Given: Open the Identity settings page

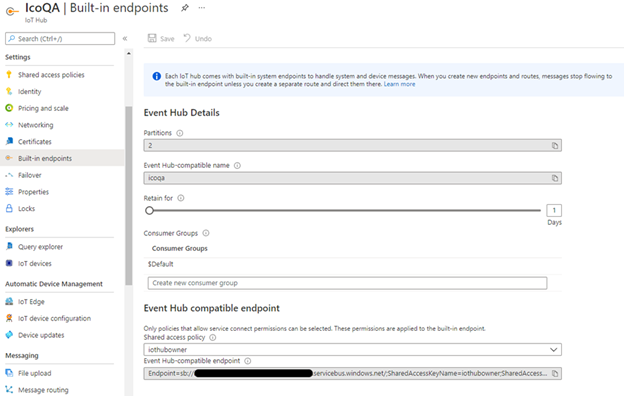Looking at the screenshot, I should [29, 92].
